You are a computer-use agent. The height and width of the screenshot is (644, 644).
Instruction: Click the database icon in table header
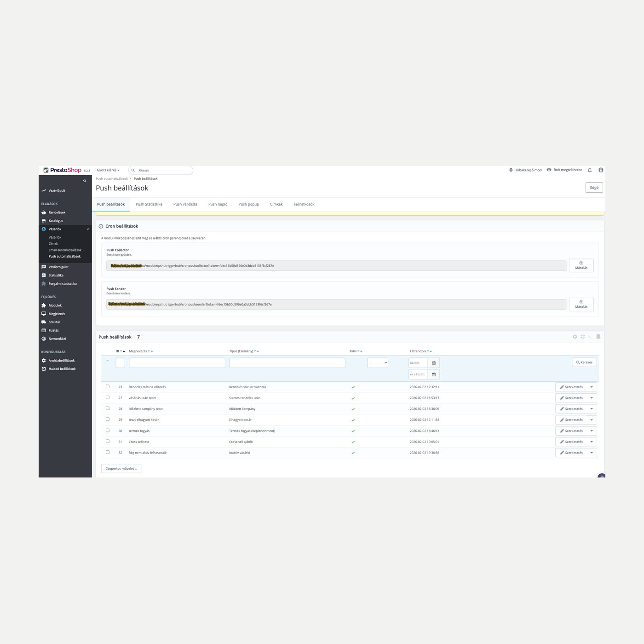click(598, 337)
